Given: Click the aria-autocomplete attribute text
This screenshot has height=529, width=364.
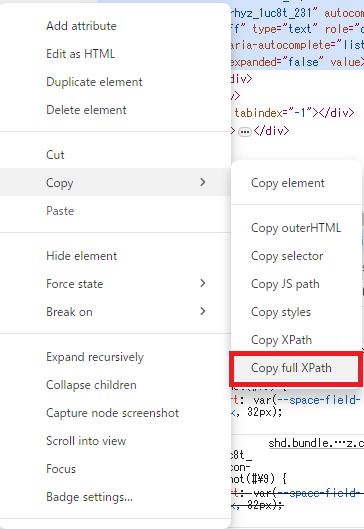Looking at the screenshot, I should (297, 45).
